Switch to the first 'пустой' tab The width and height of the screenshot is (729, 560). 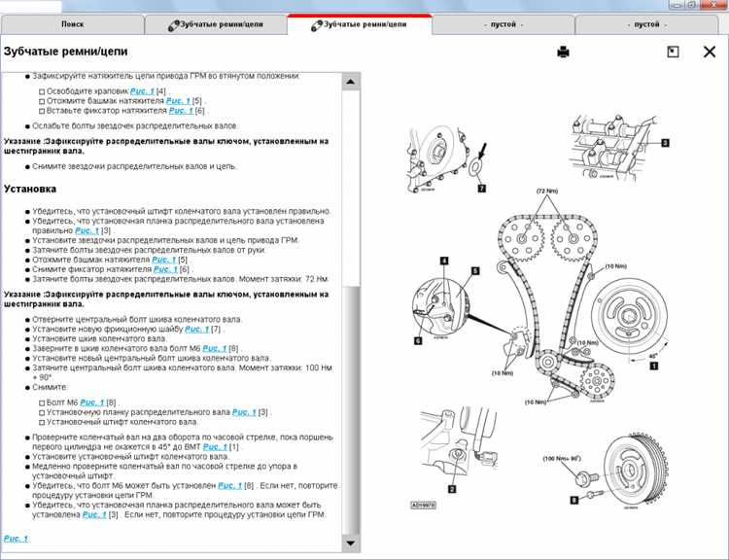point(503,24)
